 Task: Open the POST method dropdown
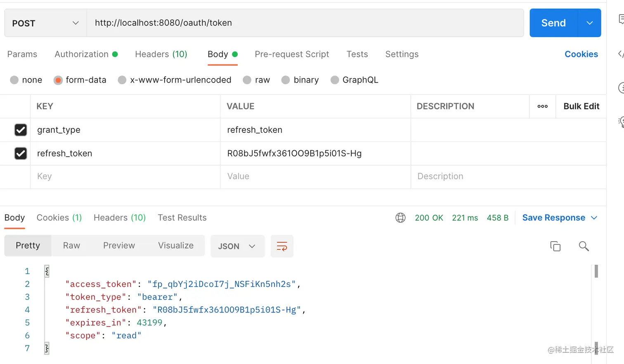coord(45,23)
